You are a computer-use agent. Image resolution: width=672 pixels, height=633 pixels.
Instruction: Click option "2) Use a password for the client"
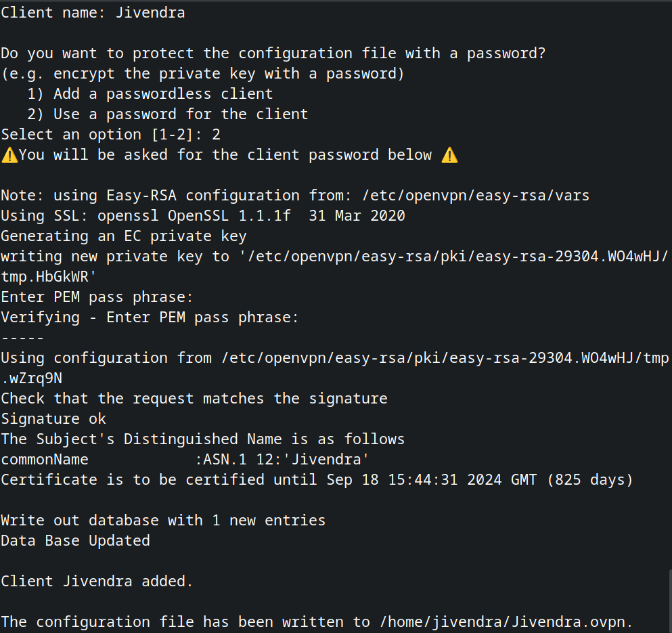(x=168, y=114)
